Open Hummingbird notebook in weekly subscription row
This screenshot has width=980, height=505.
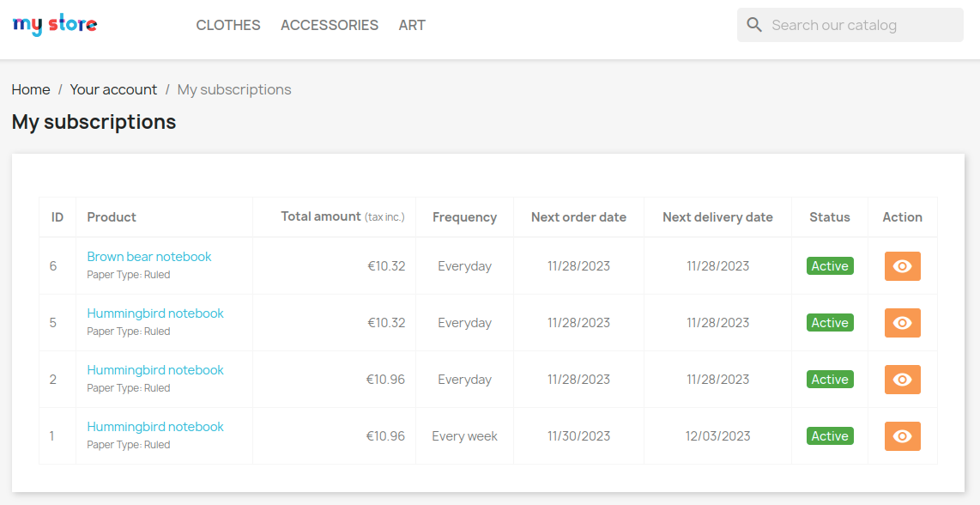coord(155,427)
